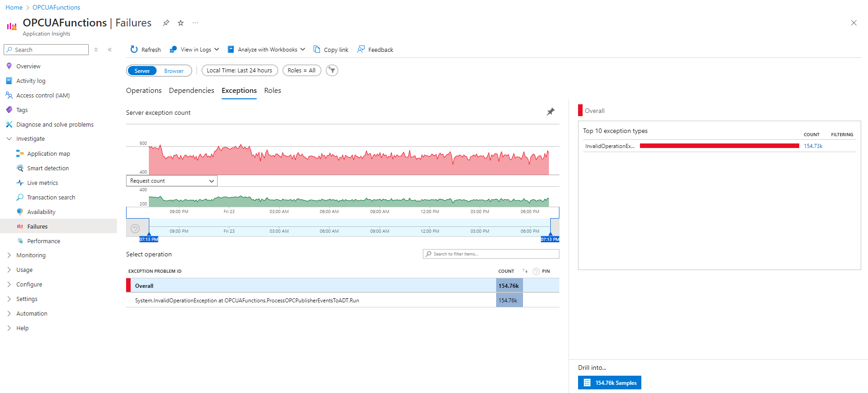Switch to Server view toggle

click(142, 71)
